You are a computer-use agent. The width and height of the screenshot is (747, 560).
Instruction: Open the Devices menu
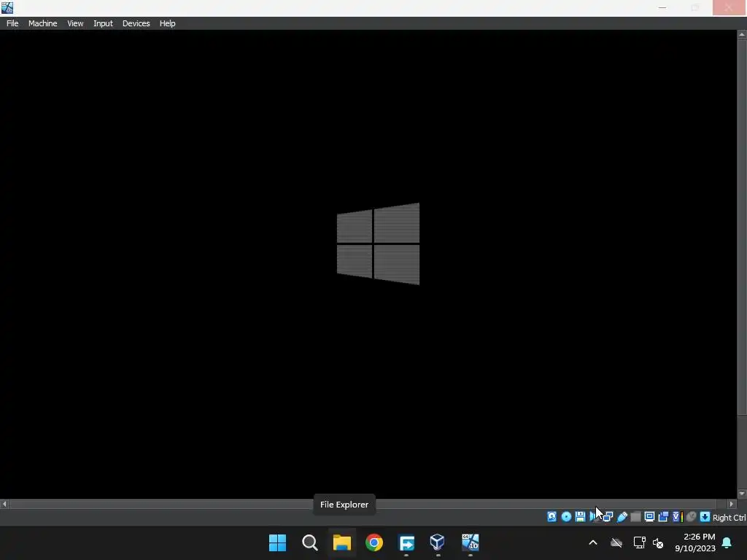(x=136, y=23)
